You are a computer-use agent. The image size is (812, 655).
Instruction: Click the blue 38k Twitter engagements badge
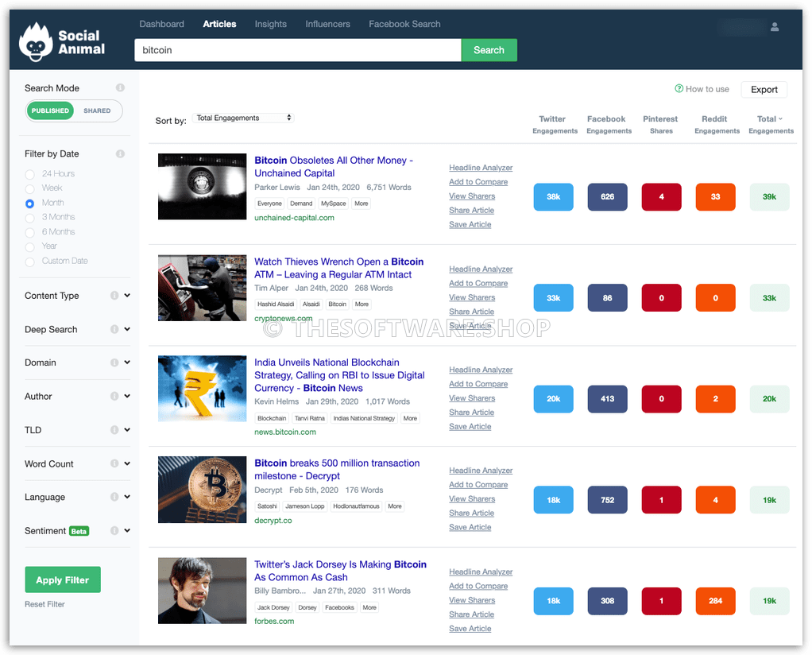click(553, 197)
